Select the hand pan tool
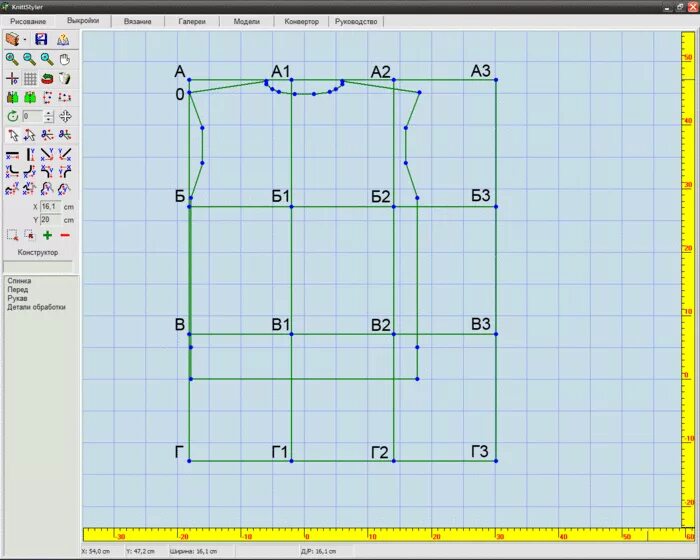The width and height of the screenshot is (700, 560). pos(65,59)
